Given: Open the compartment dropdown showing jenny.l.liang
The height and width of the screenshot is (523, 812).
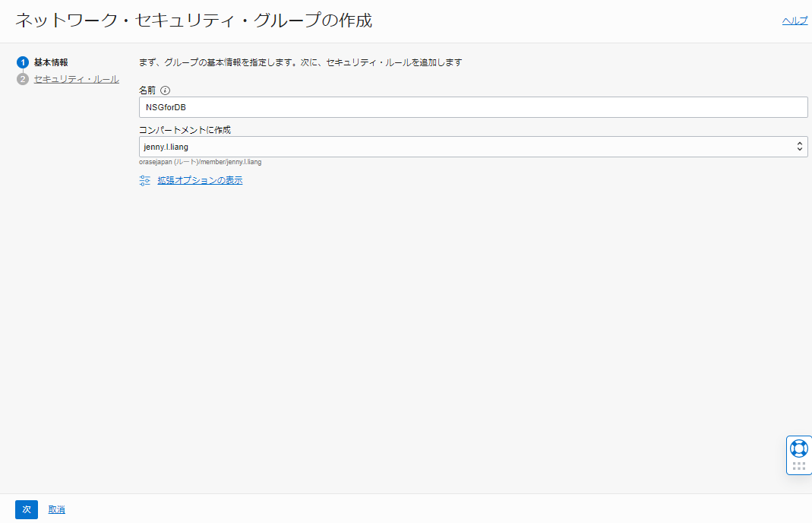Looking at the screenshot, I should 471,146.
